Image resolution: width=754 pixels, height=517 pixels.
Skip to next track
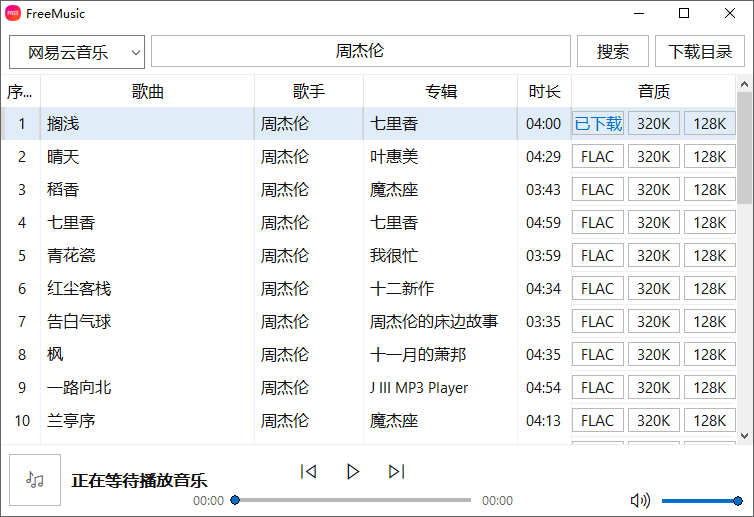[x=397, y=471]
